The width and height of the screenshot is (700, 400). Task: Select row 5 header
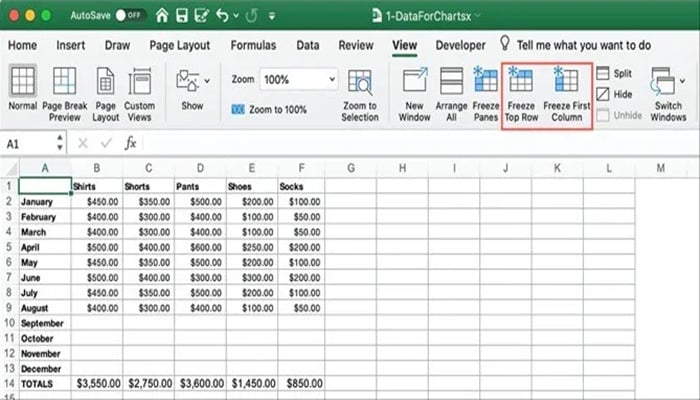(x=9, y=247)
